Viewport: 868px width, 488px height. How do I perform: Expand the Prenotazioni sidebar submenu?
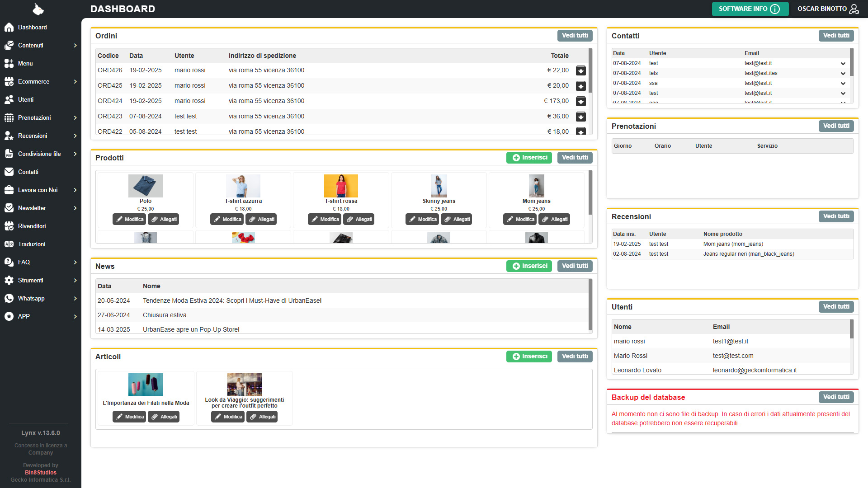pyautogui.click(x=75, y=118)
